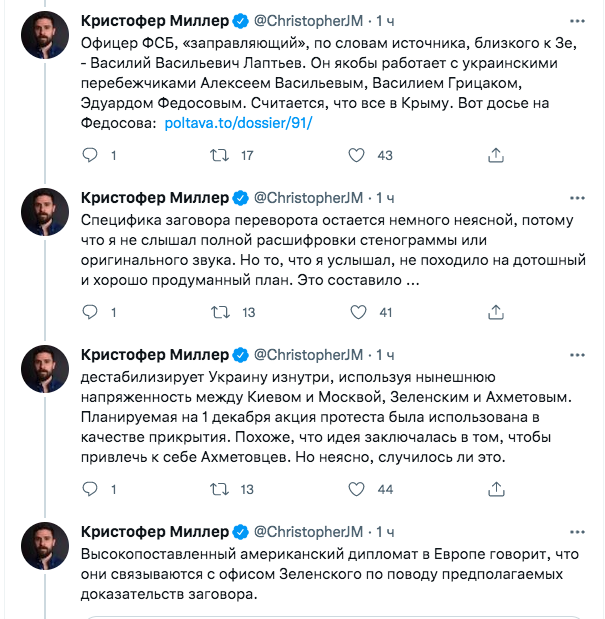Like the tweet with 41 likes
The width and height of the screenshot is (605, 619).
click(356, 312)
